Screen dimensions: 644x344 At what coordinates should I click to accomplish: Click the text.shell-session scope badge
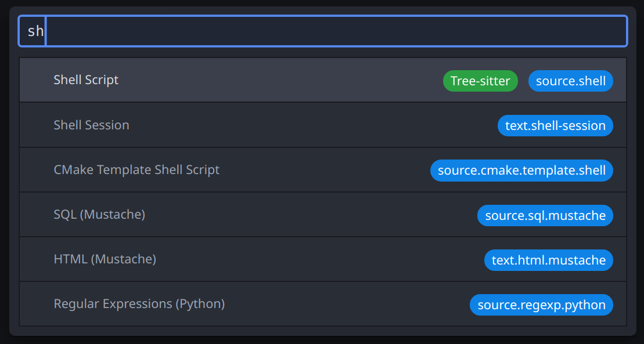[x=555, y=126]
